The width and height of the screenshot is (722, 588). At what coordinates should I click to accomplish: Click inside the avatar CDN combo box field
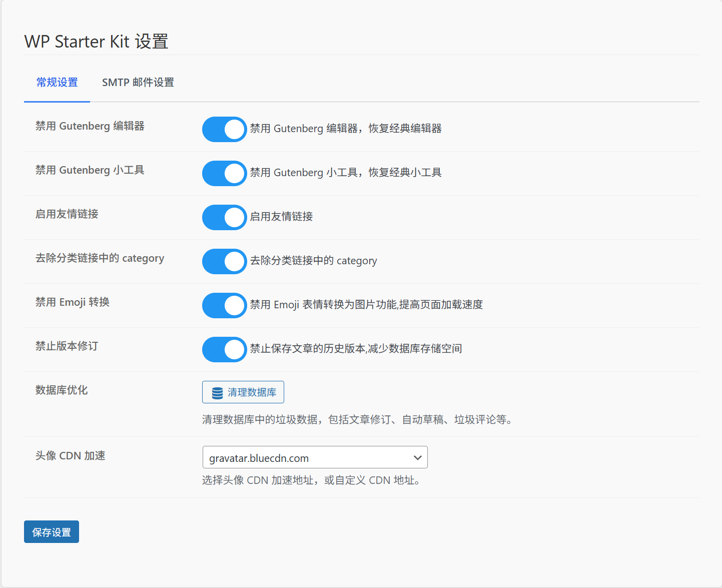(300, 457)
